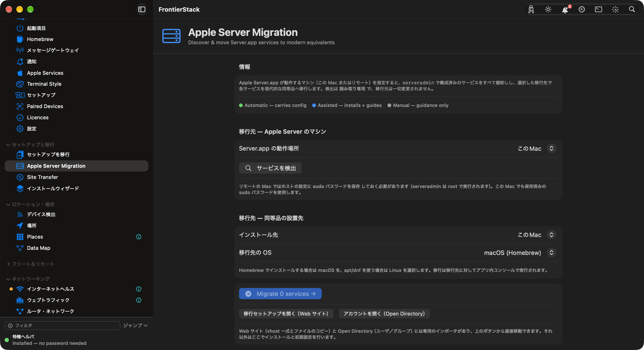The image size is (644, 350).
Task: Toggle the sidebar panel icon
Action: tap(142, 10)
